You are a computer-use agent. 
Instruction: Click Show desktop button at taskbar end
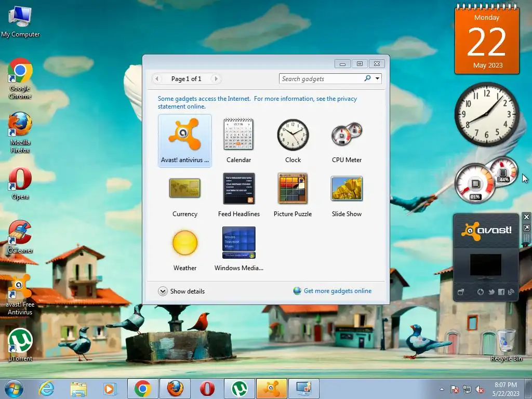pos(528,389)
